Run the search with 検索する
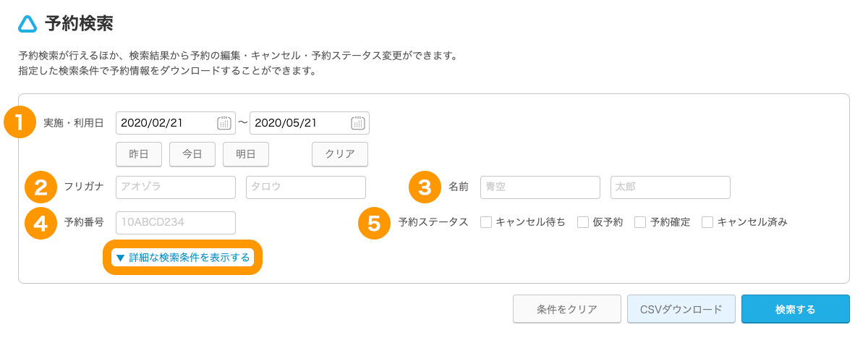 coord(795,309)
